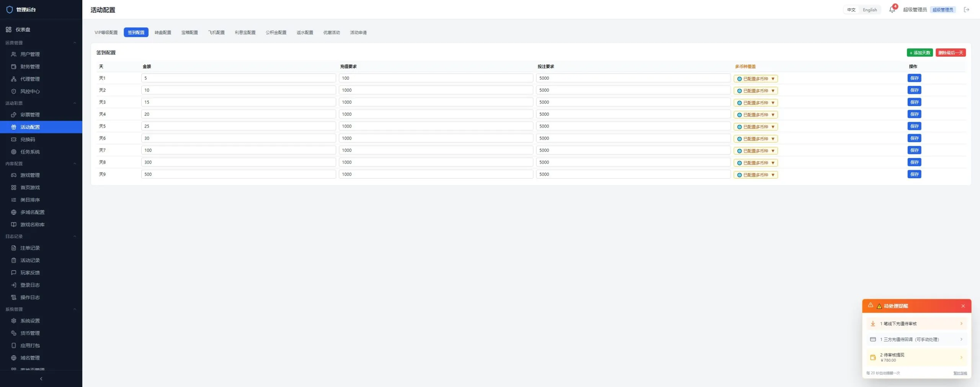Viewport: 980px width, 387px height.
Task: Click the logout icon in header
Action: coord(967,10)
